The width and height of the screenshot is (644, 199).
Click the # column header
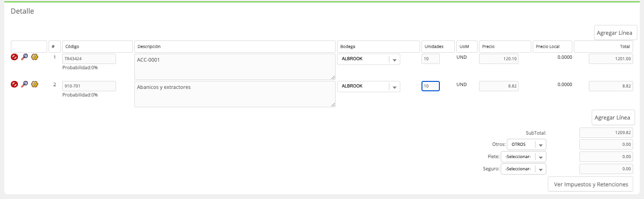(54, 47)
